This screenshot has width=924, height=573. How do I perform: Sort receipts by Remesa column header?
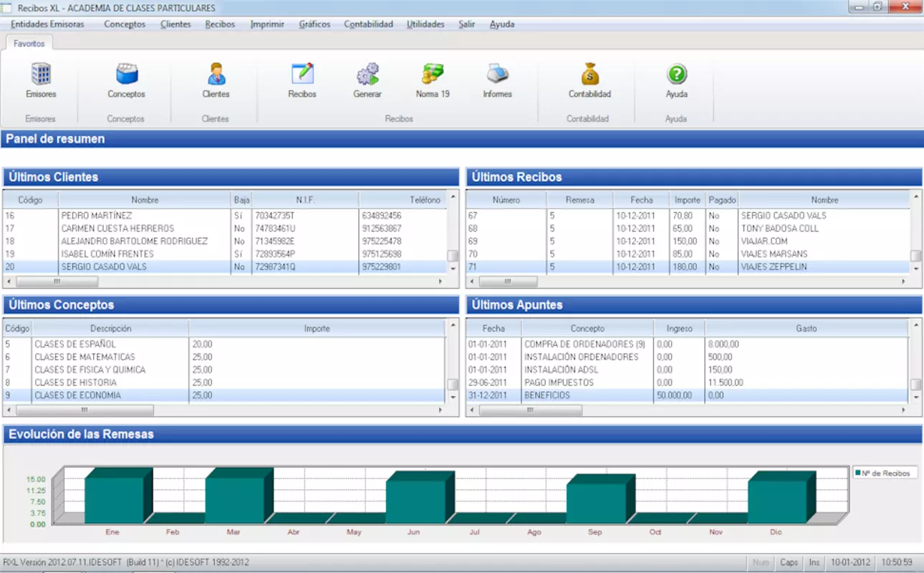[x=579, y=200]
